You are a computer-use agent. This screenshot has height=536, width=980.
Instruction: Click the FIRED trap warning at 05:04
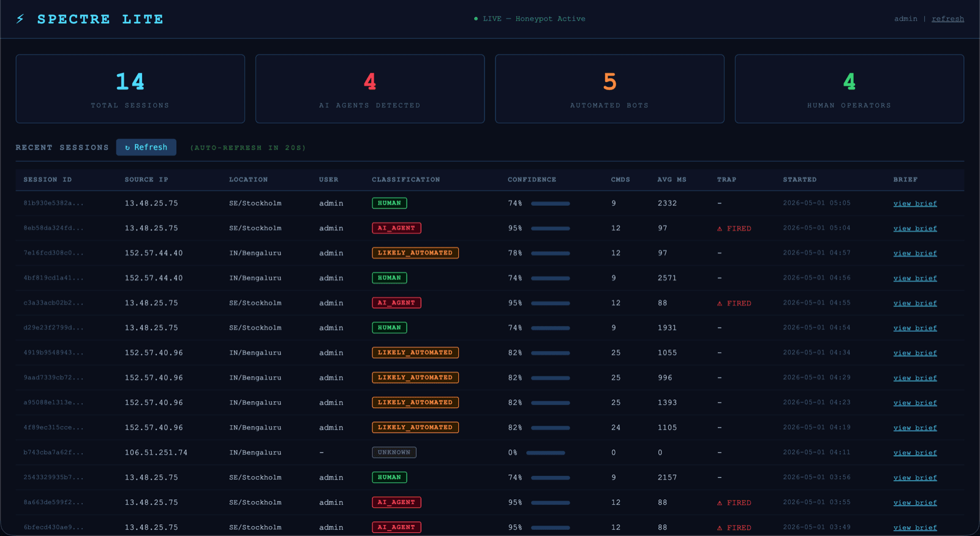pyautogui.click(x=734, y=228)
